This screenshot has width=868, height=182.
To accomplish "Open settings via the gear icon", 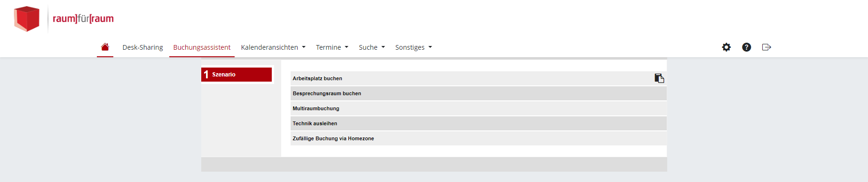I will (726, 47).
